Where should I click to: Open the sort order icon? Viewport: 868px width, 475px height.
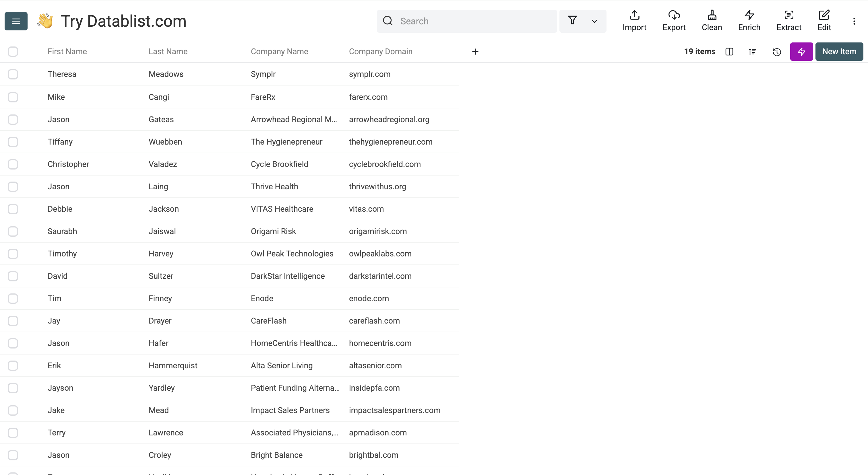tap(752, 52)
